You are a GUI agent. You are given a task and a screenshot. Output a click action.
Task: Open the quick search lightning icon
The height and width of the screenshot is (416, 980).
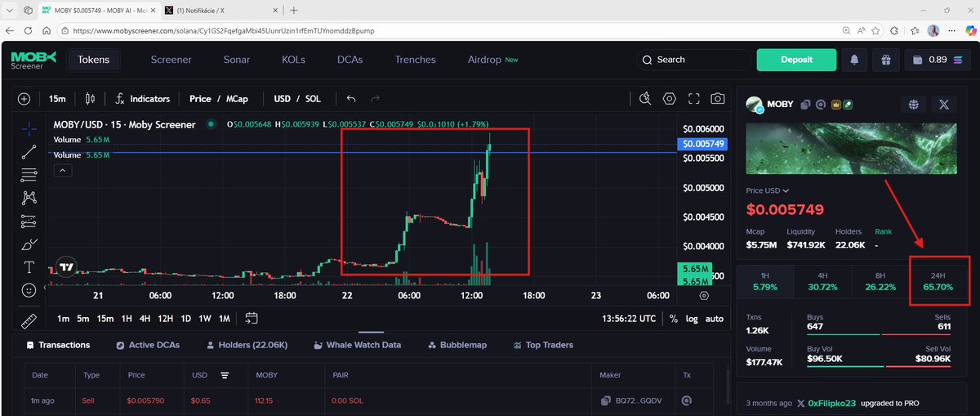click(x=645, y=99)
